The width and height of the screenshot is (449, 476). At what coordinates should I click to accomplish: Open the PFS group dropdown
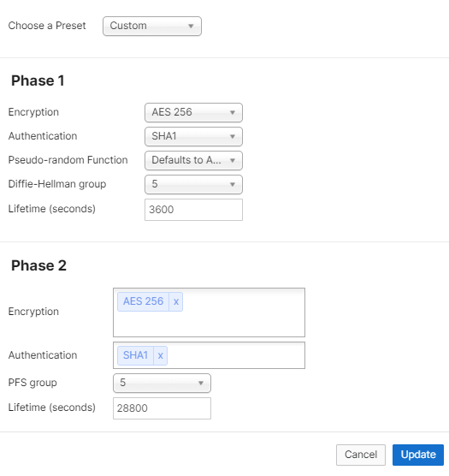pyautogui.click(x=162, y=383)
